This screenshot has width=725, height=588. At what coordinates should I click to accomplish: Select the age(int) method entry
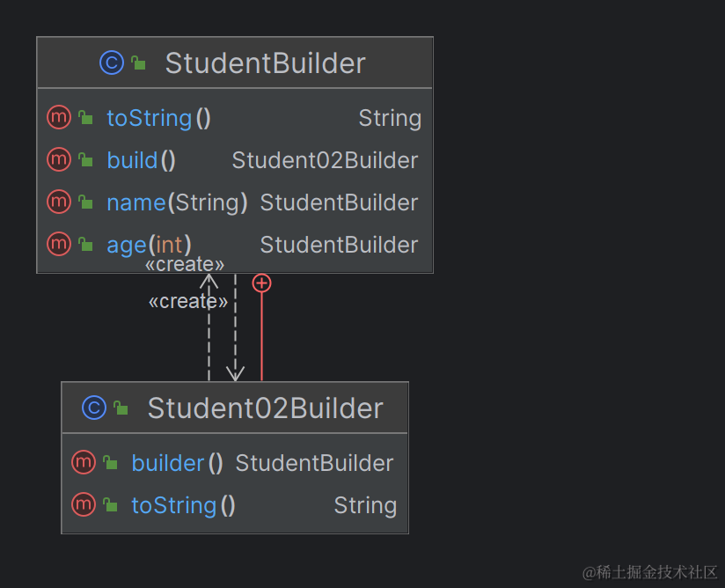[149, 245]
